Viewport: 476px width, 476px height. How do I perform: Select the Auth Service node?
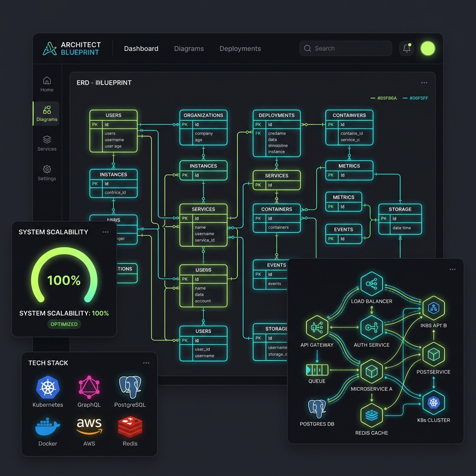pos(371,327)
